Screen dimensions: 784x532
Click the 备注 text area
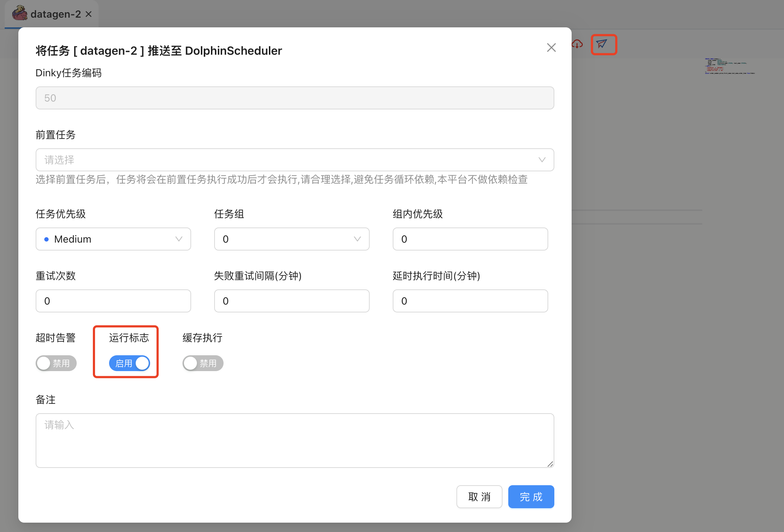[x=294, y=441]
